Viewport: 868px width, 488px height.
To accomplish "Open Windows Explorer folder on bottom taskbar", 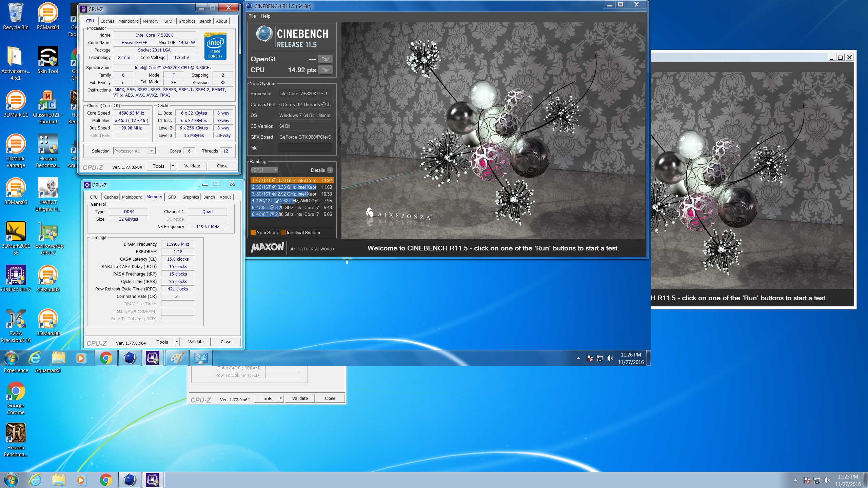I will (x=59, y=480).
